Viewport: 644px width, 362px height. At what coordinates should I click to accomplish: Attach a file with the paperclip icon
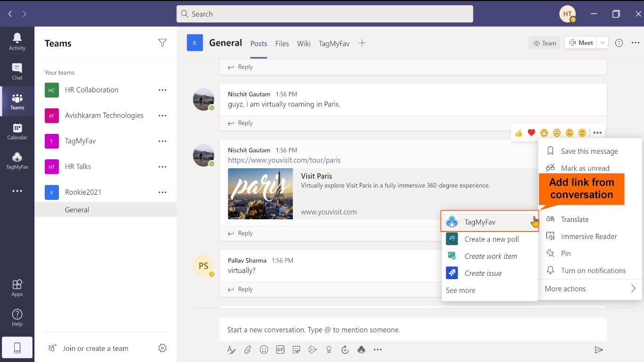coord(248,350)
